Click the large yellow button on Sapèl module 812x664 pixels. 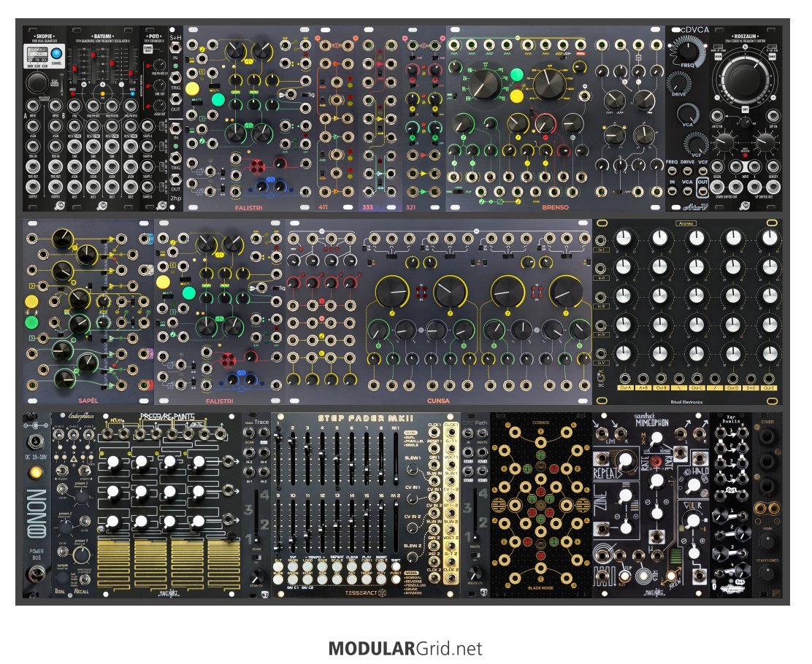31,301
